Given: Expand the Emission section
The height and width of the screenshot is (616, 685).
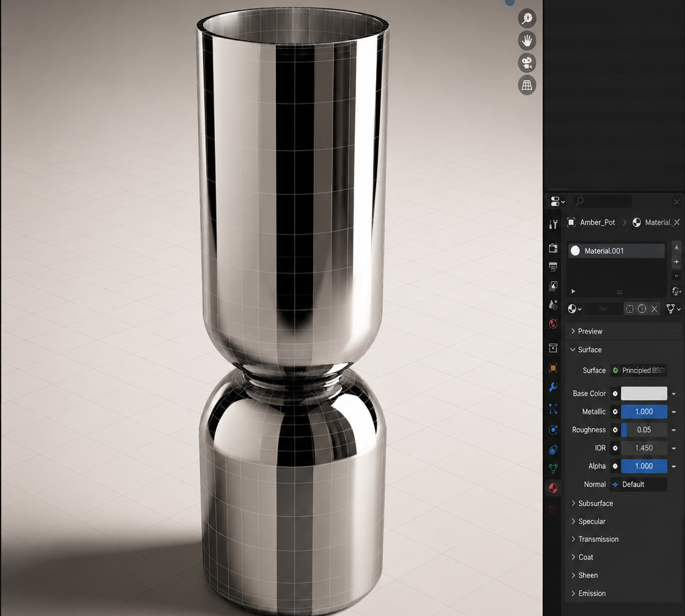Looking at the screenshot, I should click(x=589, y=593).
